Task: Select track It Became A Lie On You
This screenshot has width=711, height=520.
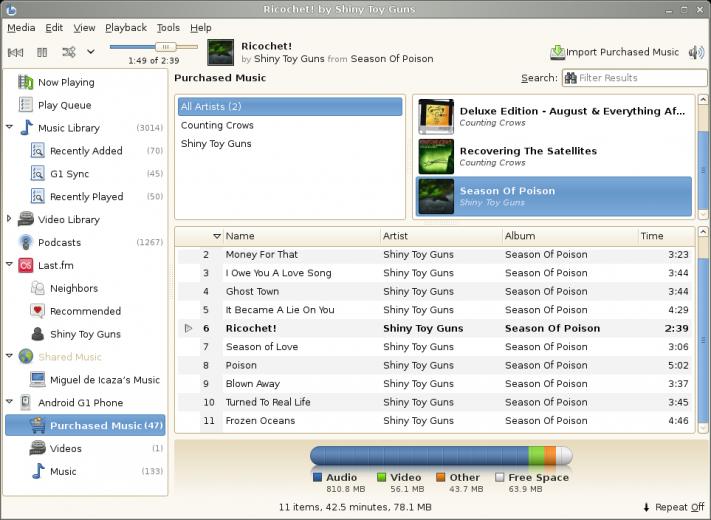Action: [434, 310]
